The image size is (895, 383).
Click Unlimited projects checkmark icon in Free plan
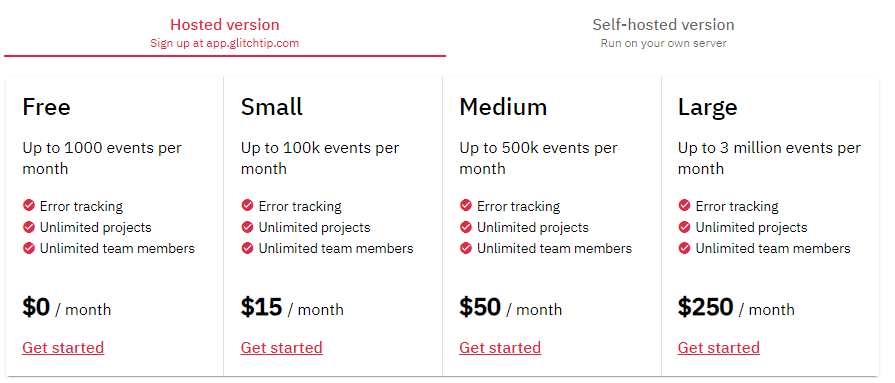(x=29, y=227)
